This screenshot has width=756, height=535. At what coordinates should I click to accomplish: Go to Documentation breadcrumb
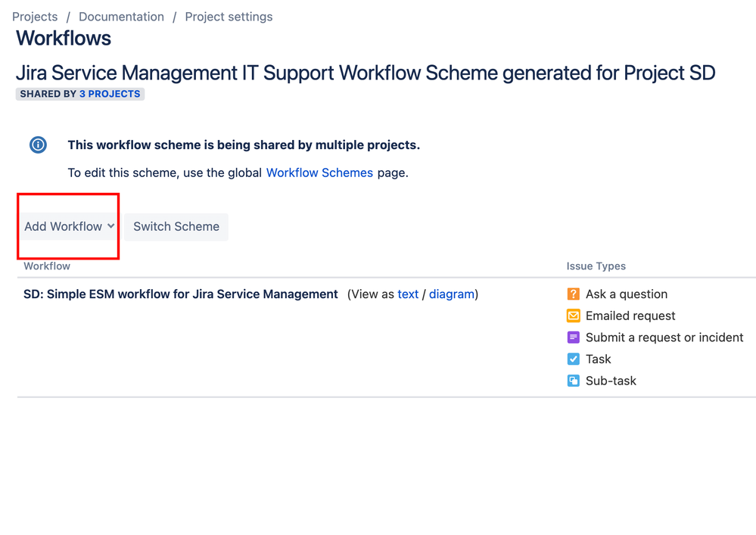(122, 17)
